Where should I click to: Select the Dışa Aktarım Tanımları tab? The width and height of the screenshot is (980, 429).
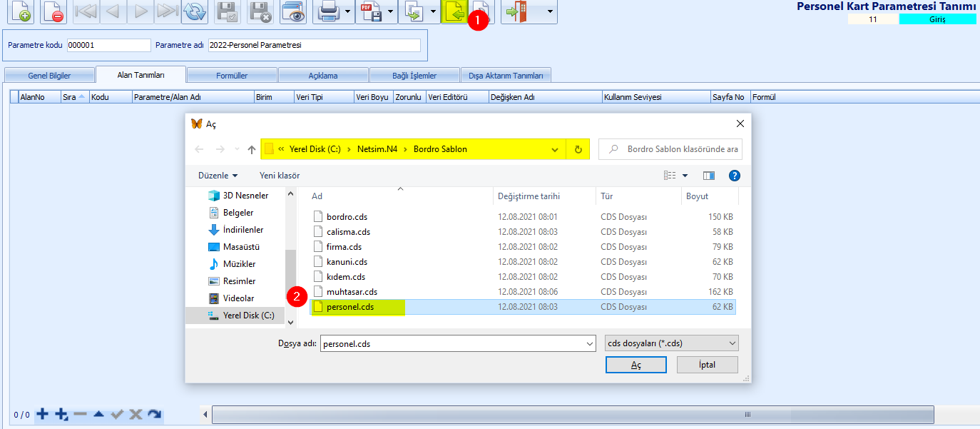[506, 75]
